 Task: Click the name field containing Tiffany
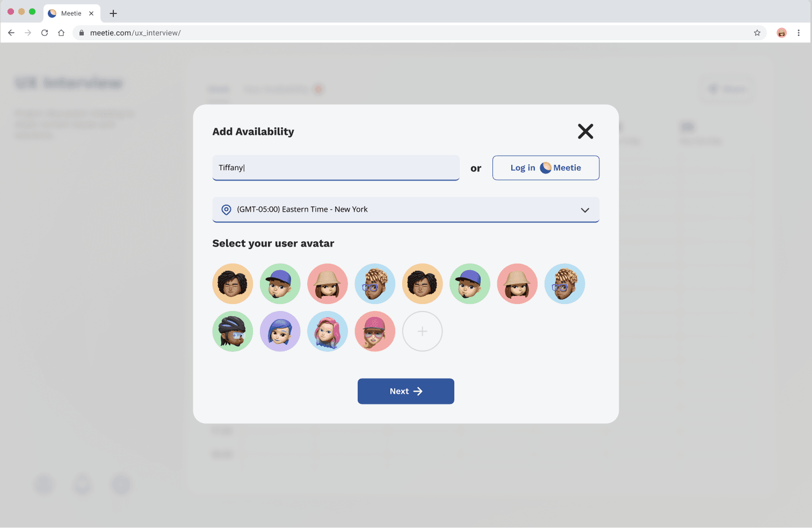click(336, 168)
